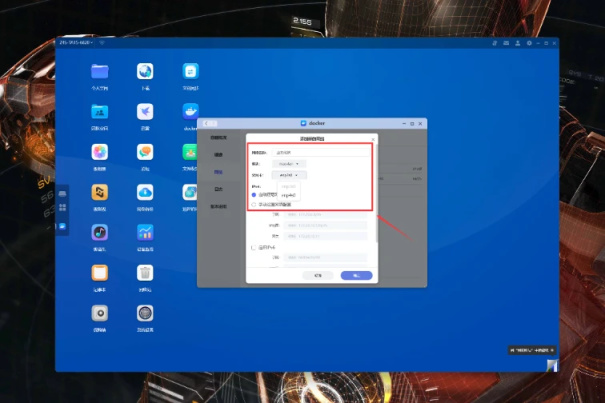Click the IPv6 subnet input field
The image size is (605, 403).
coord(325,257)
